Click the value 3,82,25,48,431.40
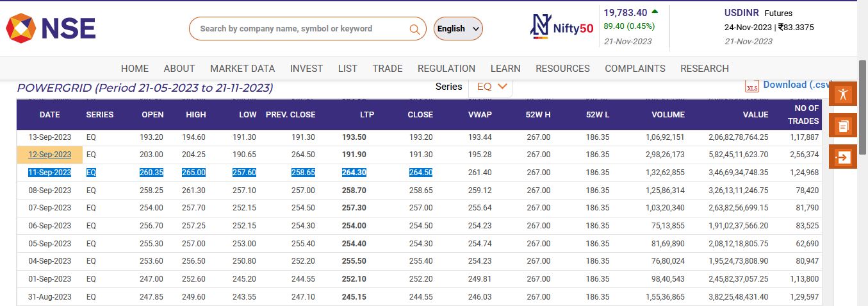This screenshot has height=306, width=868. (x=739, y=297)
